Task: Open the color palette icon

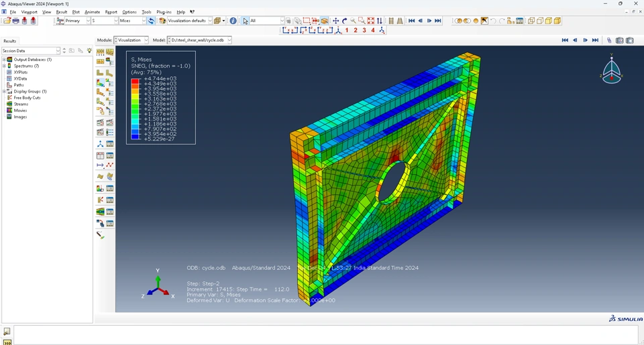Action: 162,21
